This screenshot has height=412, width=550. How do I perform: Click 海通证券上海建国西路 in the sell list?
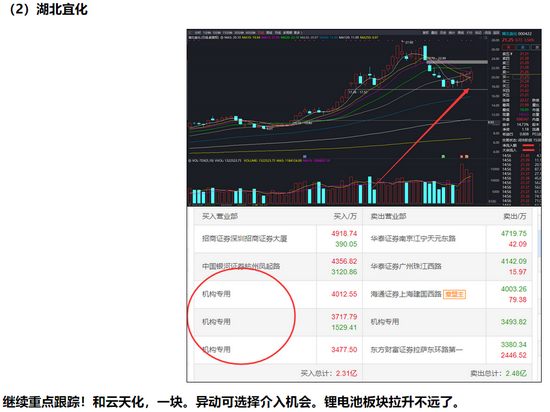coord(406,294)
